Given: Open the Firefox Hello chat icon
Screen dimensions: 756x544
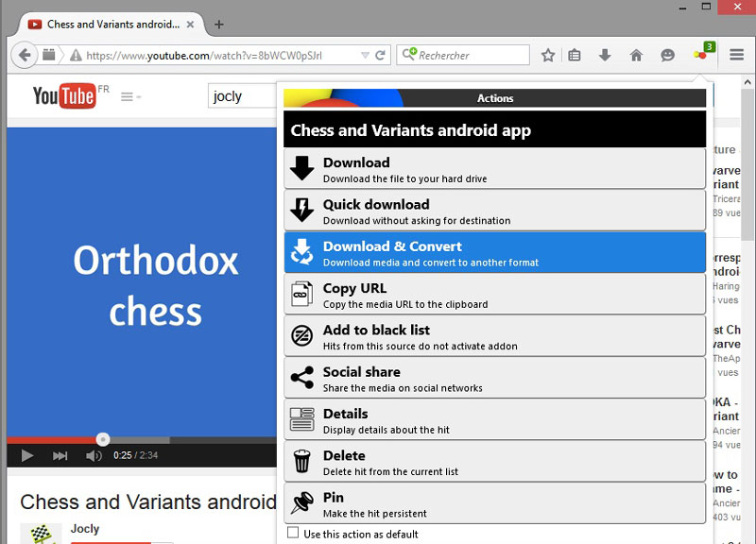Looking at the screenshot, I should (667, 54).
